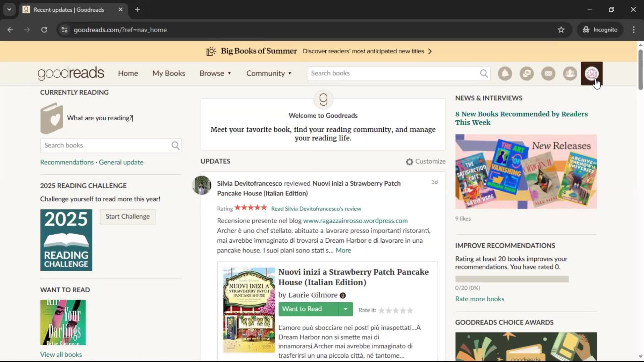Click the Incognito indicator
This screenshot has width=644, height=362.
coord(600,30)
